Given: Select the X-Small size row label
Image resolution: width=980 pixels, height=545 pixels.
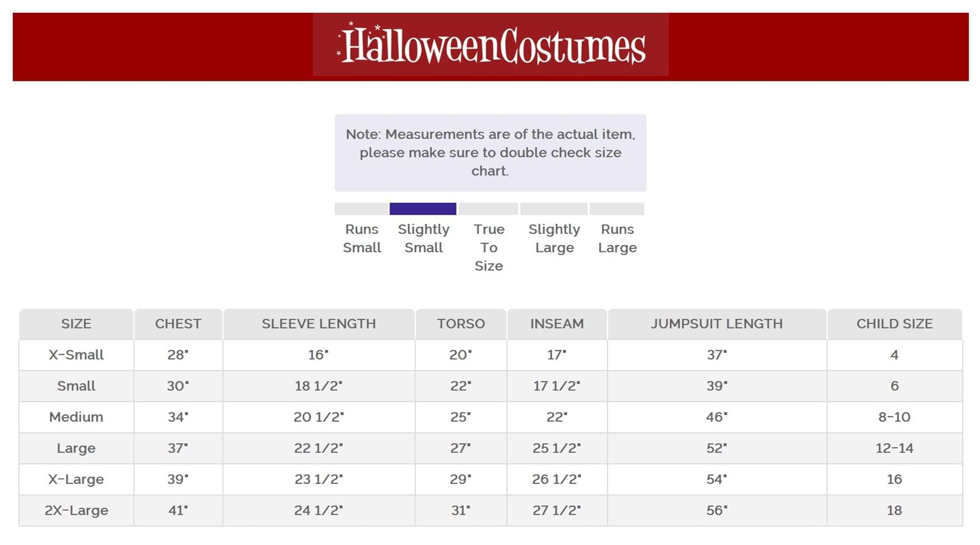Looking at the screenshot, I should (x=76, y=355).
